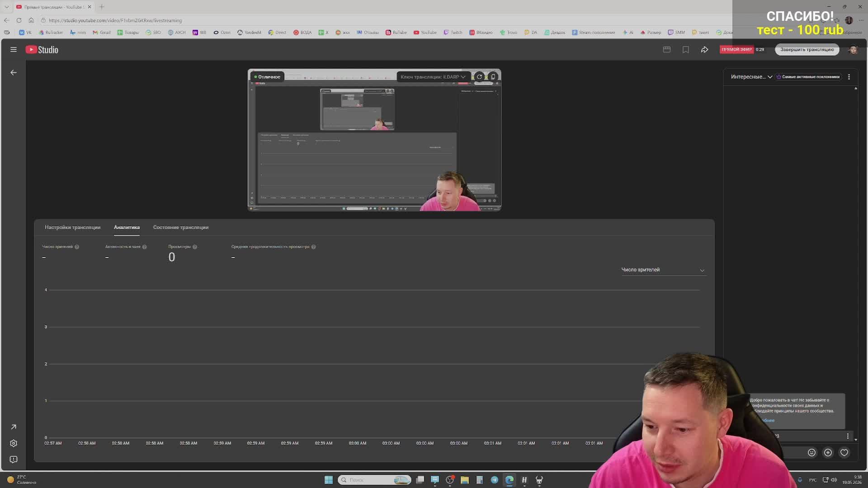Screen dimensions: 868x488
Task: Click the pop-out arrow icon in left sidebar
Action: click(x=14, y=427)
